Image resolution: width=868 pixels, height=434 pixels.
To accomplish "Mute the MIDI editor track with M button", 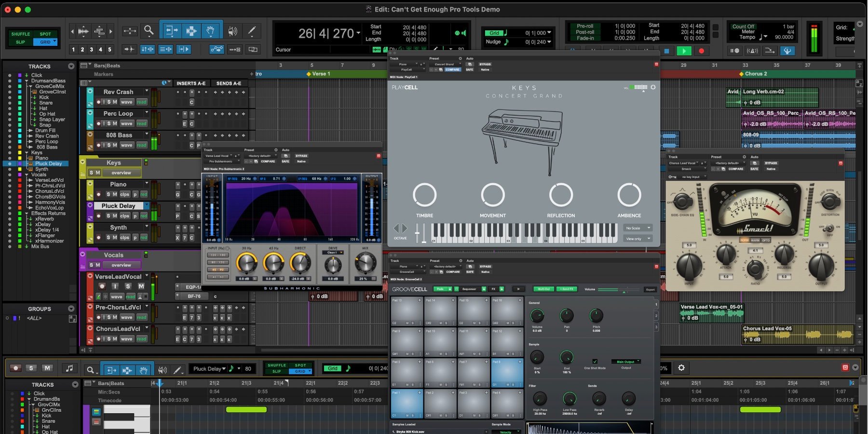I will point(47,368).
